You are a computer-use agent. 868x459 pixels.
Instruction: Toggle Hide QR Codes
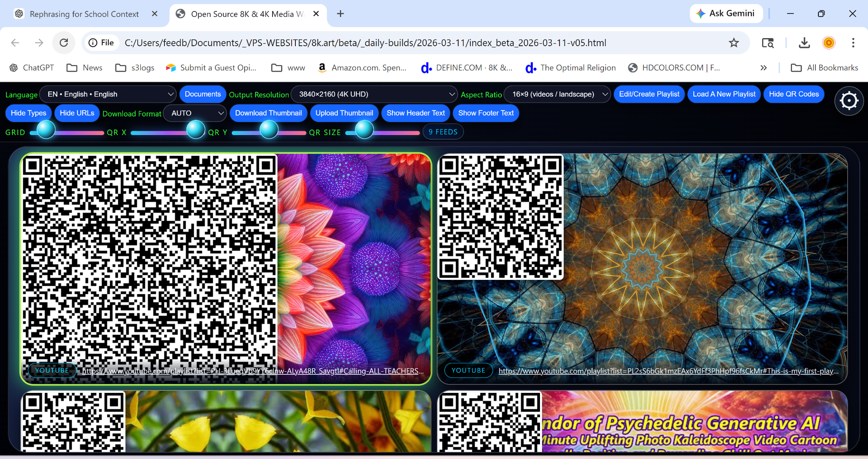point(794,94)
